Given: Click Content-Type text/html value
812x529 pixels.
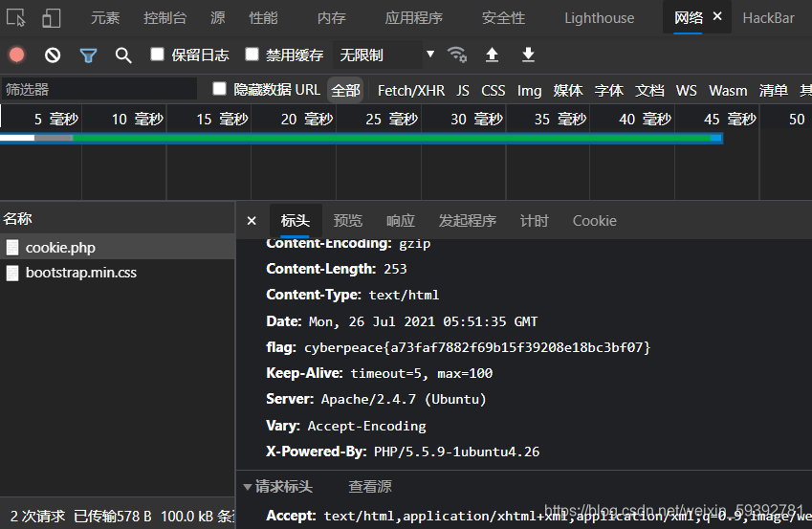Looking at the screenshot, I should point(404,295).
